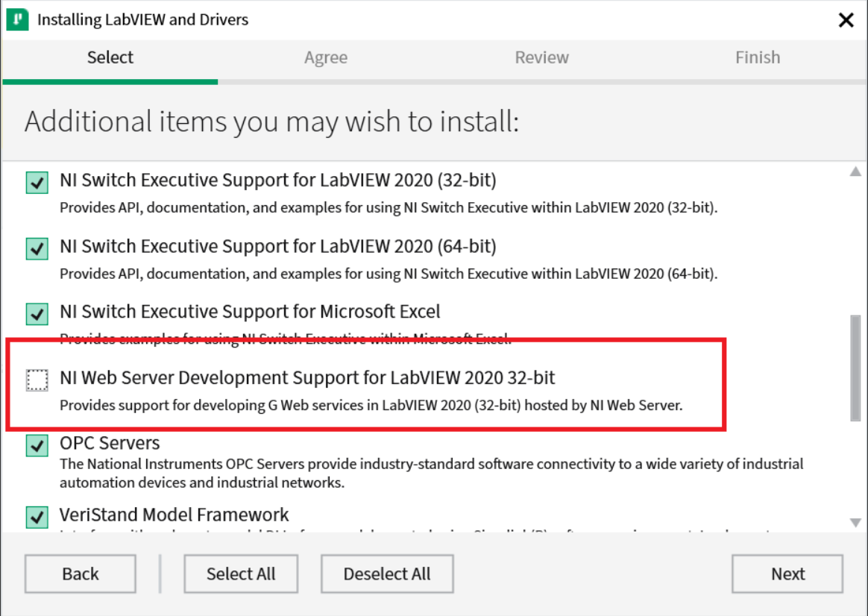Image resolution: width=868 pixels, height=616 pixels.
Task: Click the Deselect All button
Action: pyautogui.click(x=387, y=574)
